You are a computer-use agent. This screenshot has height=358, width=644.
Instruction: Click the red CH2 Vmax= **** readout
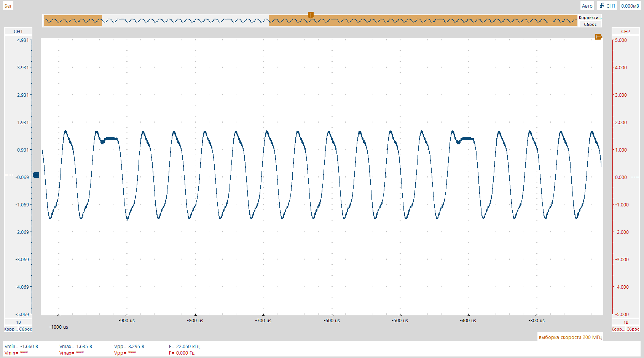tap(72, 353)
